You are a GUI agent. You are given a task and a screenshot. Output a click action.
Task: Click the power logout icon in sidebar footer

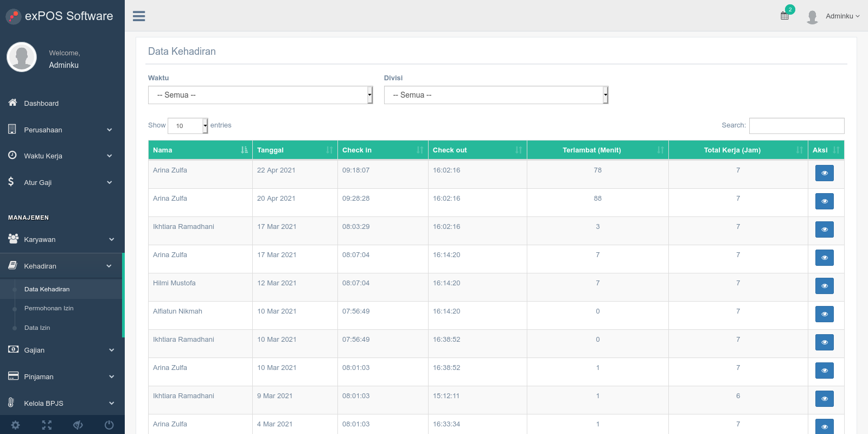(x=109, y=425)
